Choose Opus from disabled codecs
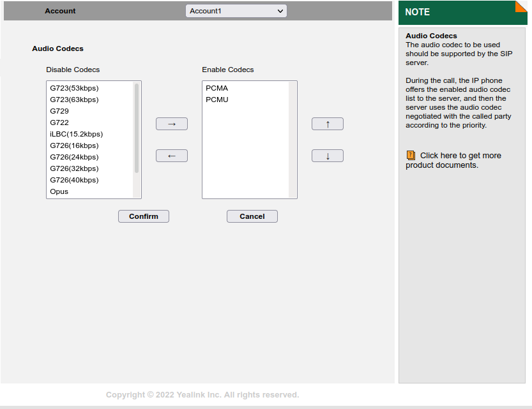This screenshot has height=409, width=532. coord(59,191)
